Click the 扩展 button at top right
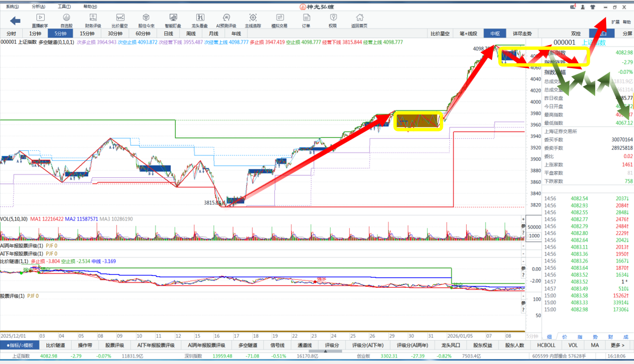The image size is (634, 364). [x=616, y=22]
